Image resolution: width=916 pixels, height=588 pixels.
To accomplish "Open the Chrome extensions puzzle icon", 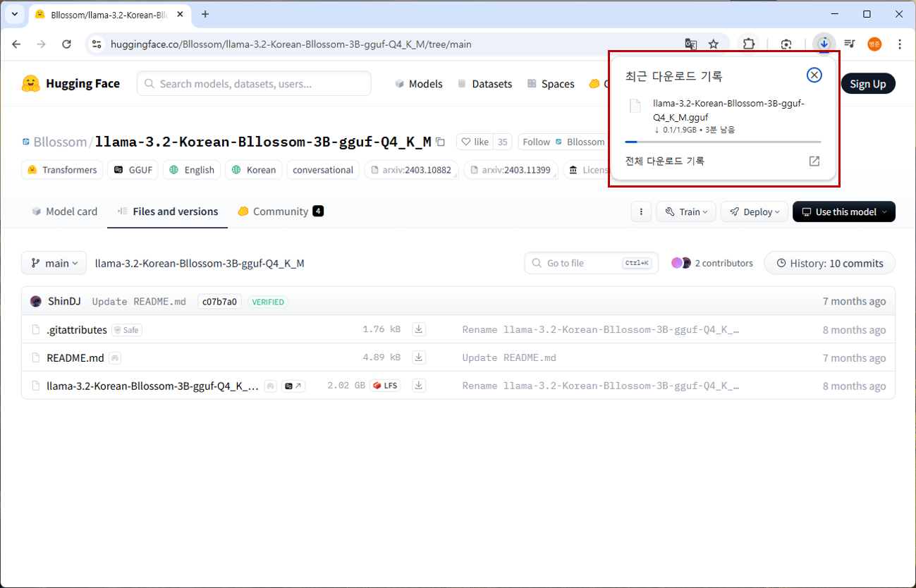I will (748, 44).
